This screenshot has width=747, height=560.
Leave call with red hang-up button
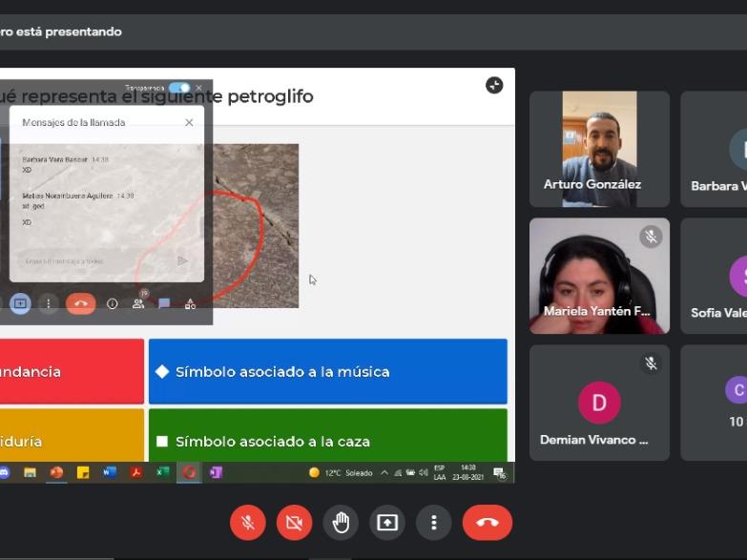pos(487,523)
